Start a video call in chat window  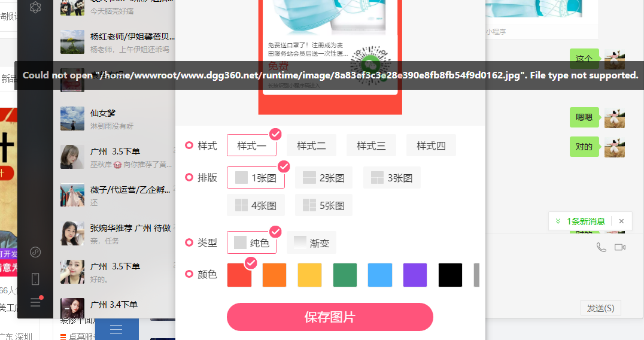(x=620, y=247)
